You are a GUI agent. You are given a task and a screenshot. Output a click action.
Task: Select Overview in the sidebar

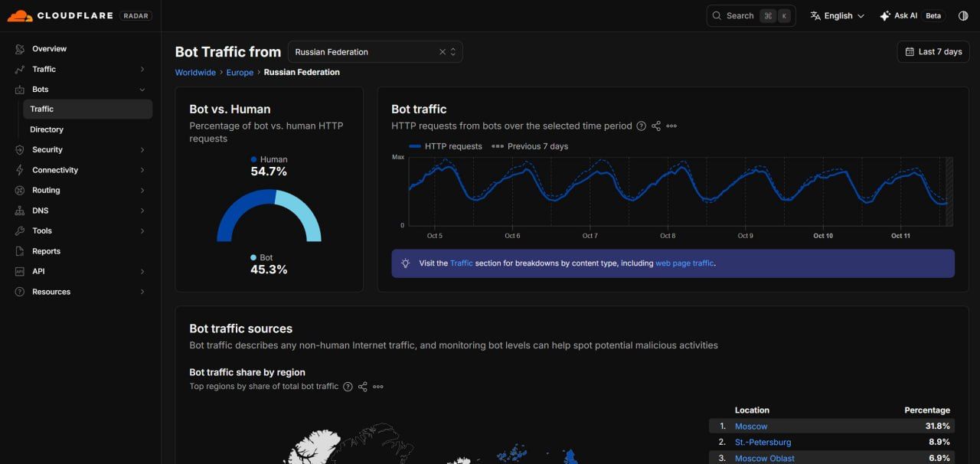[x=49, y=49]
